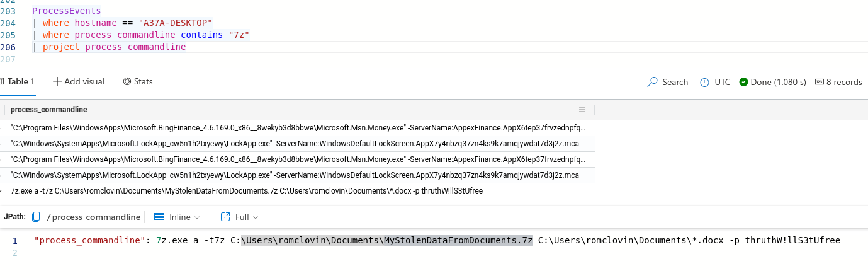Image resolution: width=868 pixels, height=278 pixels.
Task: Click the ProcessEvents table name in the query
Action: click(x=66, y=11)
